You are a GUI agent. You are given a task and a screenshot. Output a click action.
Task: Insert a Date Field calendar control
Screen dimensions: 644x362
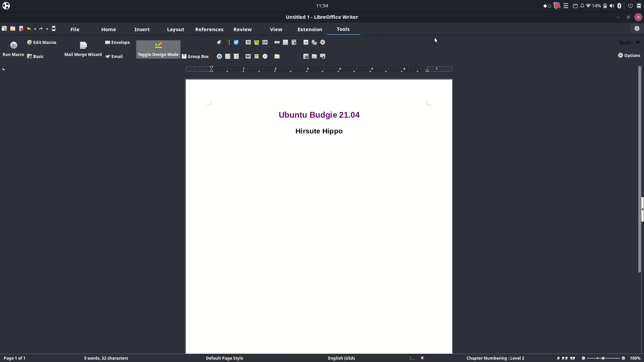click(257, 56)
